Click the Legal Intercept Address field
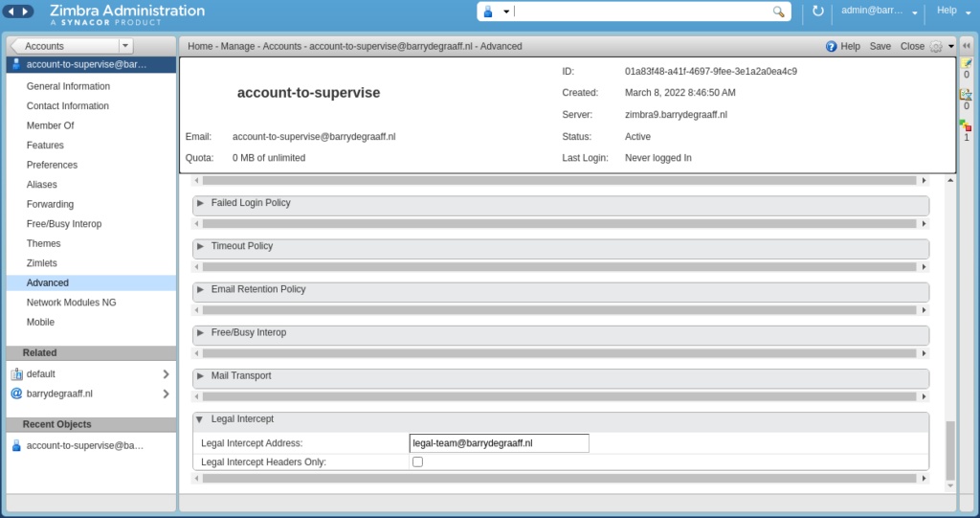This screenshot has height=518, width=980. (x=498, y=443)
